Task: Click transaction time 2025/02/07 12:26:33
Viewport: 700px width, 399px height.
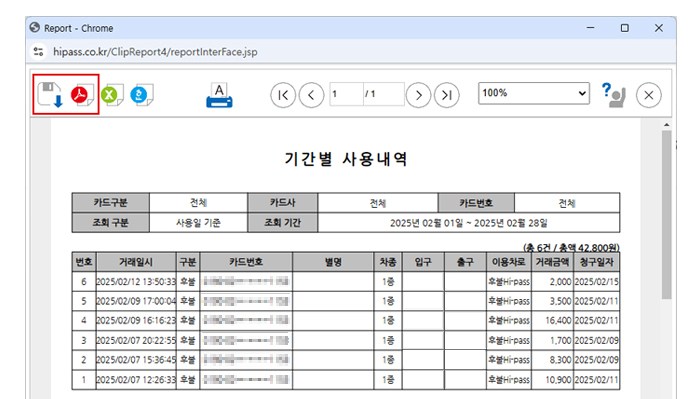Action: tap(136, 379)
